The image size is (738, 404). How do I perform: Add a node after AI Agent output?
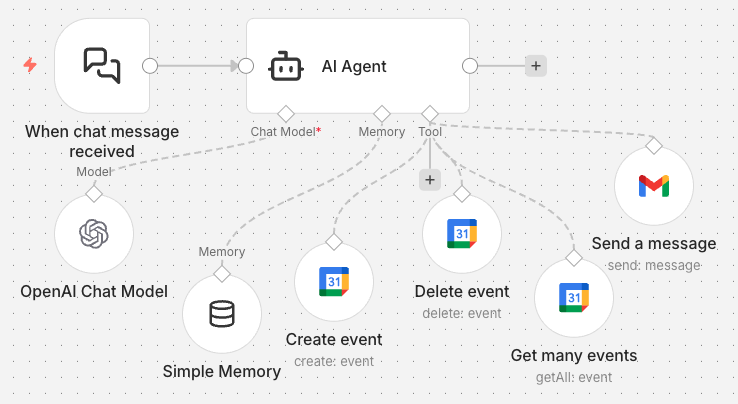click(x=536, y=66)
